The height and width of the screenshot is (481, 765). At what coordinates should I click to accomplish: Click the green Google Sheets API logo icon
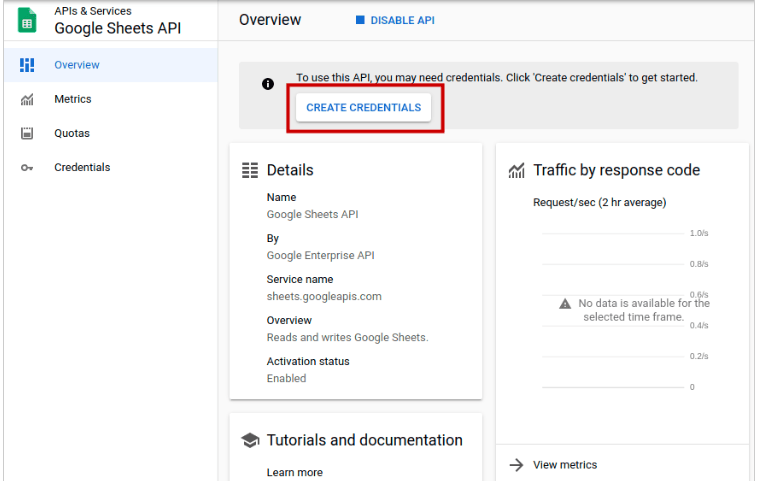click(x=27, y=20)
